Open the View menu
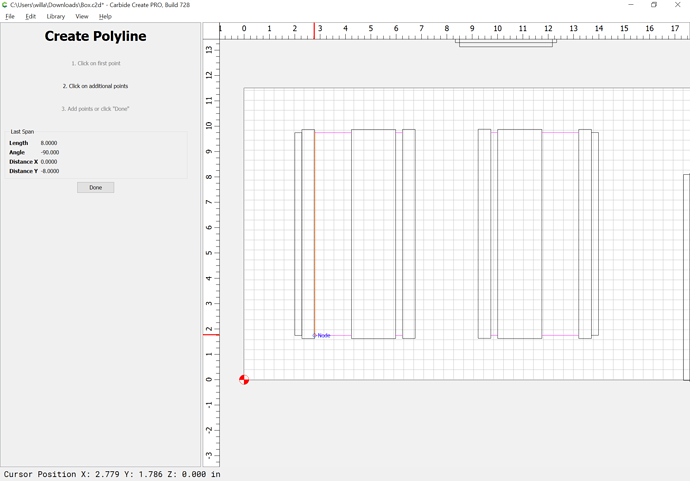 [x=82, y=17]
